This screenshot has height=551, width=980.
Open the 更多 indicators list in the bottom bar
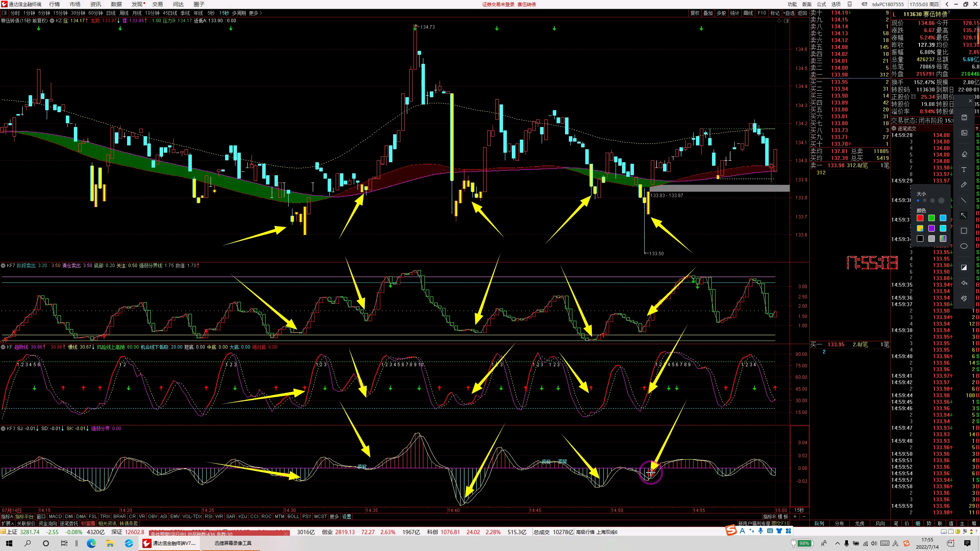pos(334,517)
